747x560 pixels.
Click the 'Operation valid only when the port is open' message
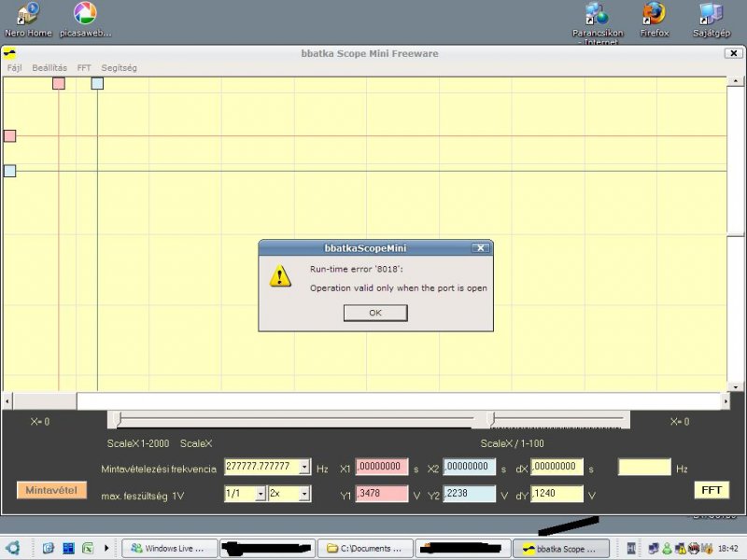(x=399, y=288)
